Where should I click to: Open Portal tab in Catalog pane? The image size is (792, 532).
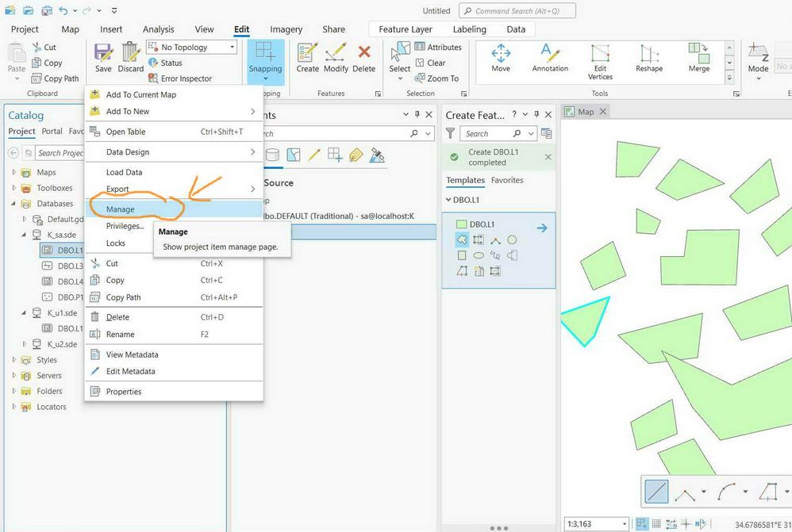(x=52, y=132)
